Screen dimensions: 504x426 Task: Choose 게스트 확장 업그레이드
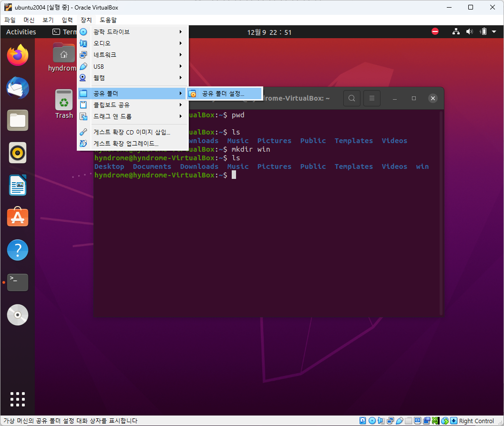click(133, 144)
